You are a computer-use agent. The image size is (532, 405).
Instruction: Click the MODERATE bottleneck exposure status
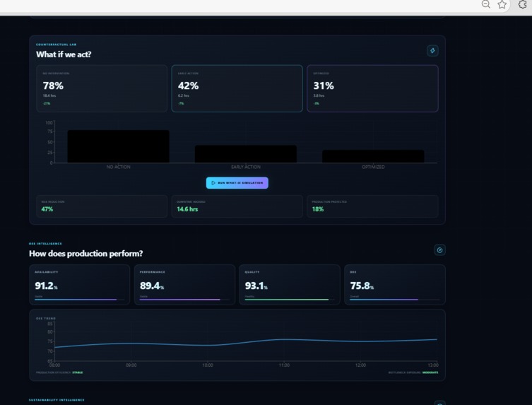point(430,372)
